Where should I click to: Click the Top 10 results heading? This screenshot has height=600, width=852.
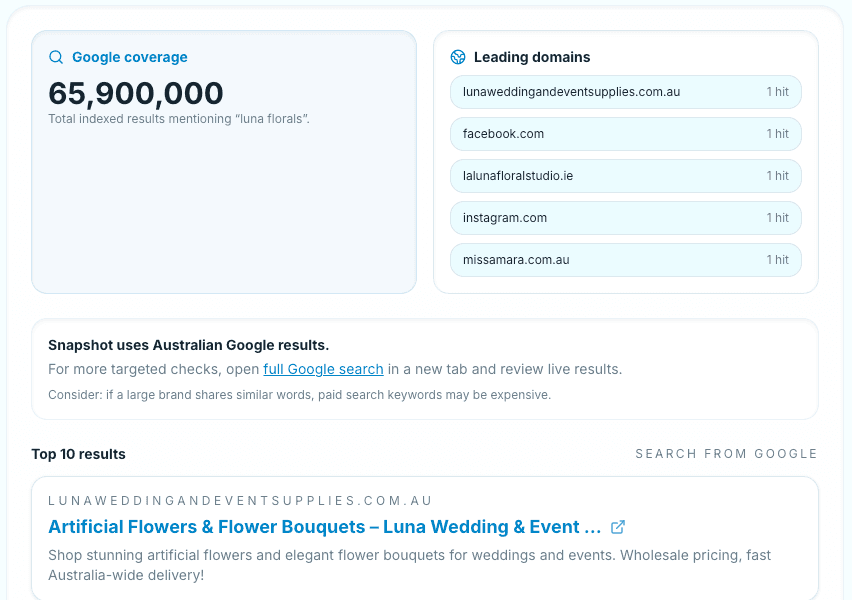tap(78, 454)
